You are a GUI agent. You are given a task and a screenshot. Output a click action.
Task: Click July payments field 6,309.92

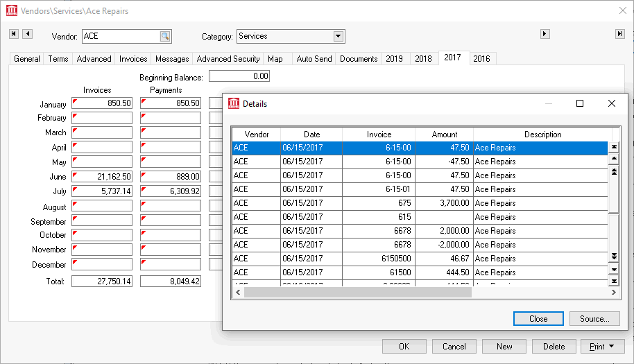point(171,191)
